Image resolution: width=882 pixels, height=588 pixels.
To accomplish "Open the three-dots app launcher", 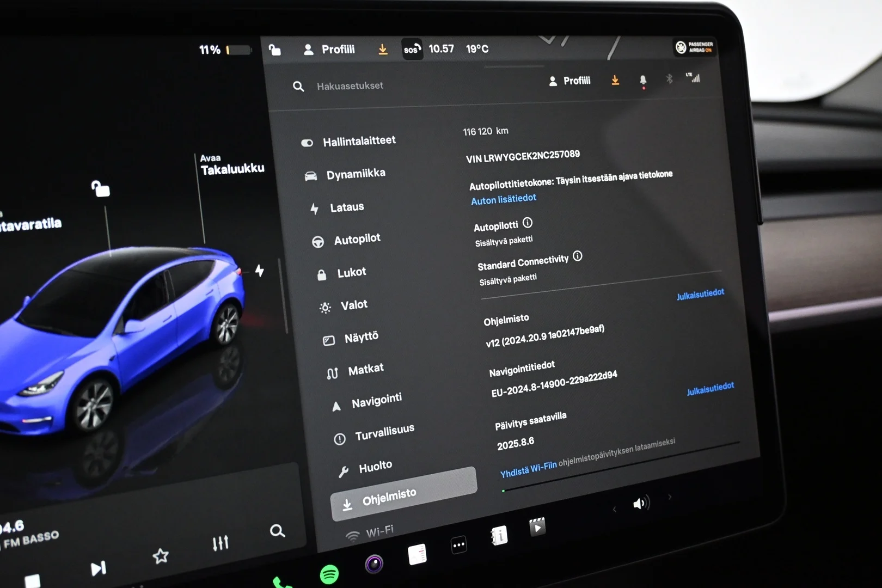I will coord(459,545).
